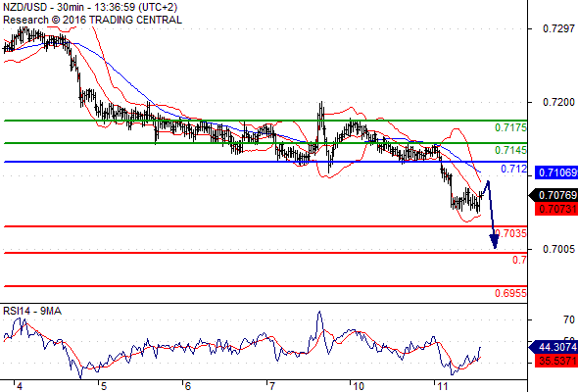Click the black 0.70769 current price tag

(554, 195)
